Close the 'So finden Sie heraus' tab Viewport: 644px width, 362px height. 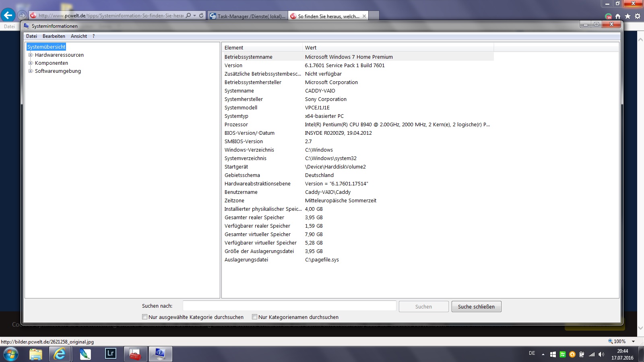click(x=364, y=16)
